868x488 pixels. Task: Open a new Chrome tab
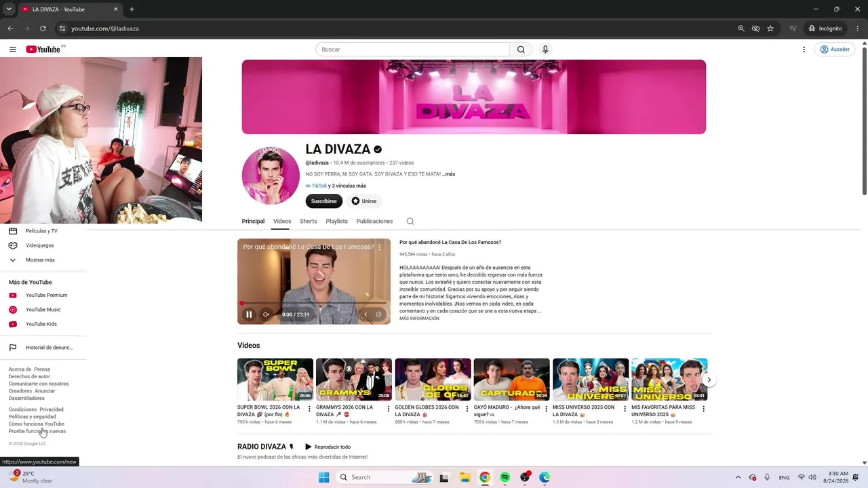pyautogui.click(x=132, y=9)
